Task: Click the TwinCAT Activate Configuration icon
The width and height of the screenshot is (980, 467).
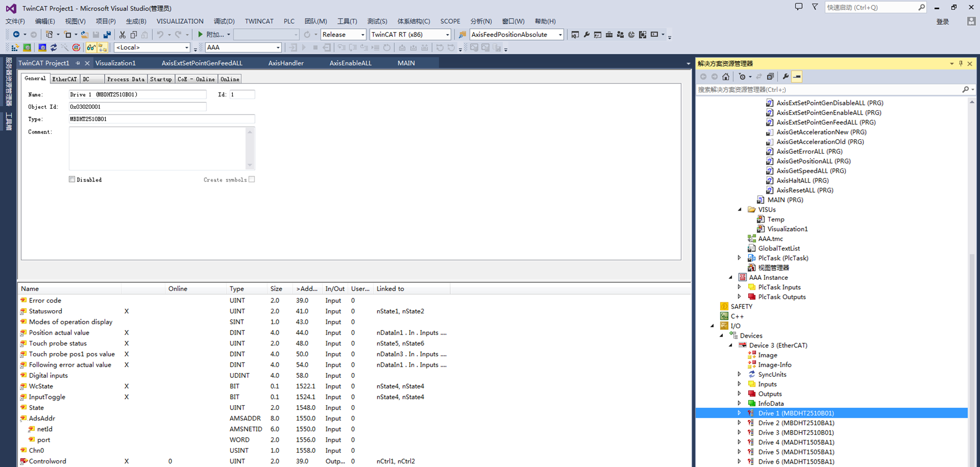Action: click(x=15, y=47)
